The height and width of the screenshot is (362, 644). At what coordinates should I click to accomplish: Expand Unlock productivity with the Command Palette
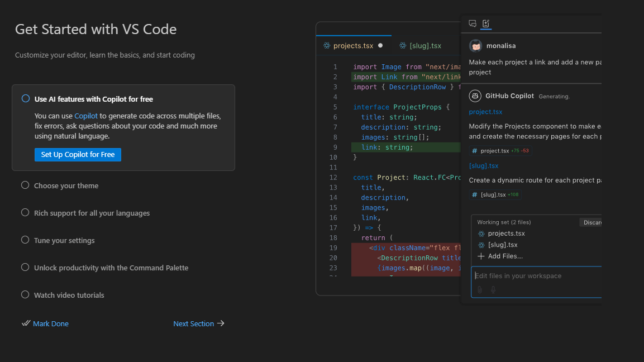111,268
